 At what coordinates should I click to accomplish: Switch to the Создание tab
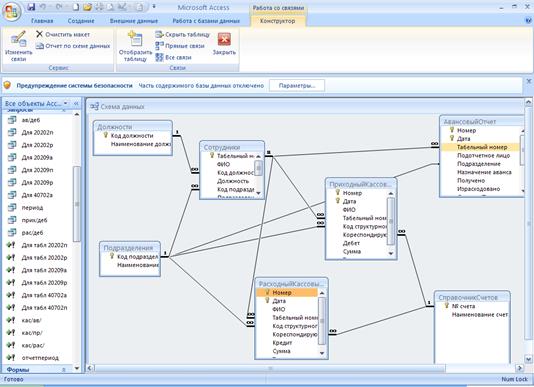pyautogui.click(x=81, y=21)
